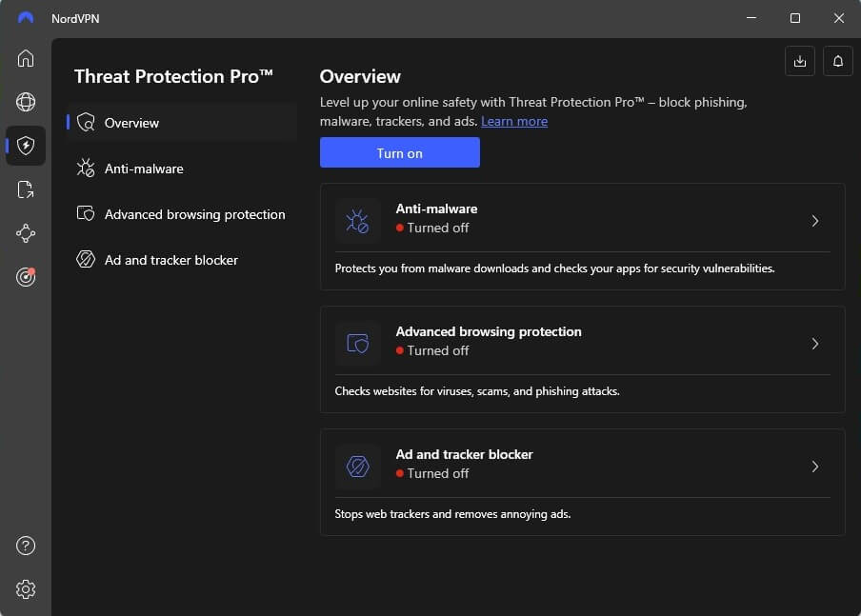
Task: Click the Overview magnifier shield menu icon
Action: pyautogui.click(x=86, y=123)
